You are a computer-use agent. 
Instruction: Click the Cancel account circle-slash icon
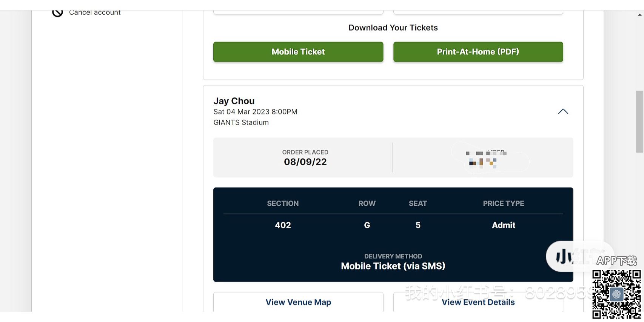pyautogui.click(x=57, y=13)
